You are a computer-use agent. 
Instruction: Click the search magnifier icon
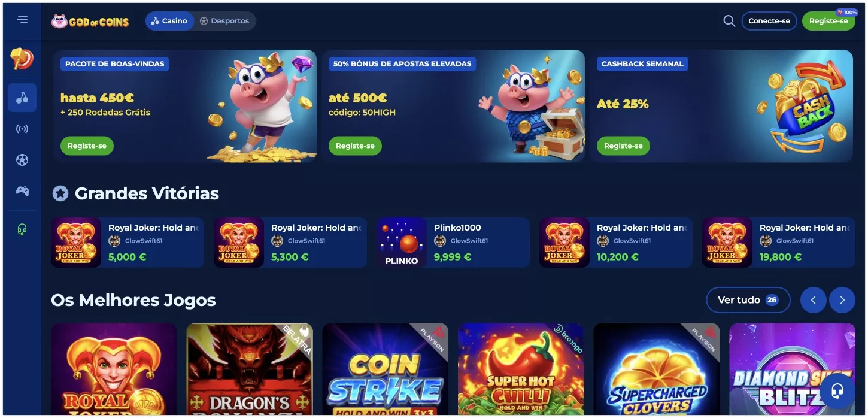click(729, 21)
